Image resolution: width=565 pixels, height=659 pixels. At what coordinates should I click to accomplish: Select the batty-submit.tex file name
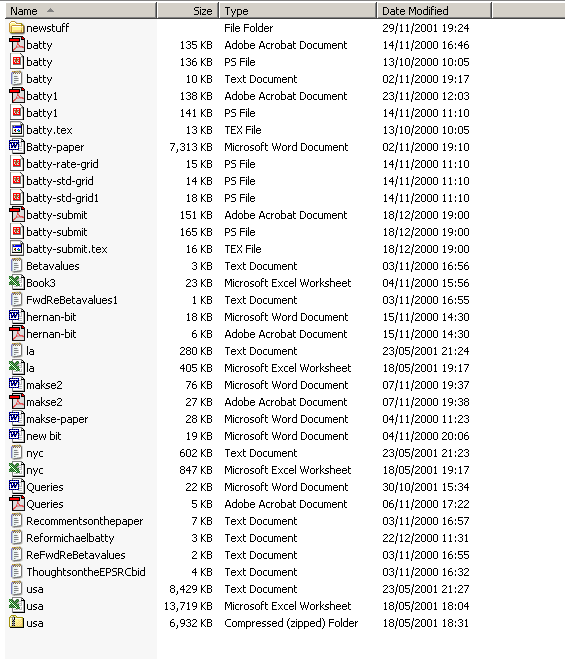pyautogui.click(x=67, y=249)
